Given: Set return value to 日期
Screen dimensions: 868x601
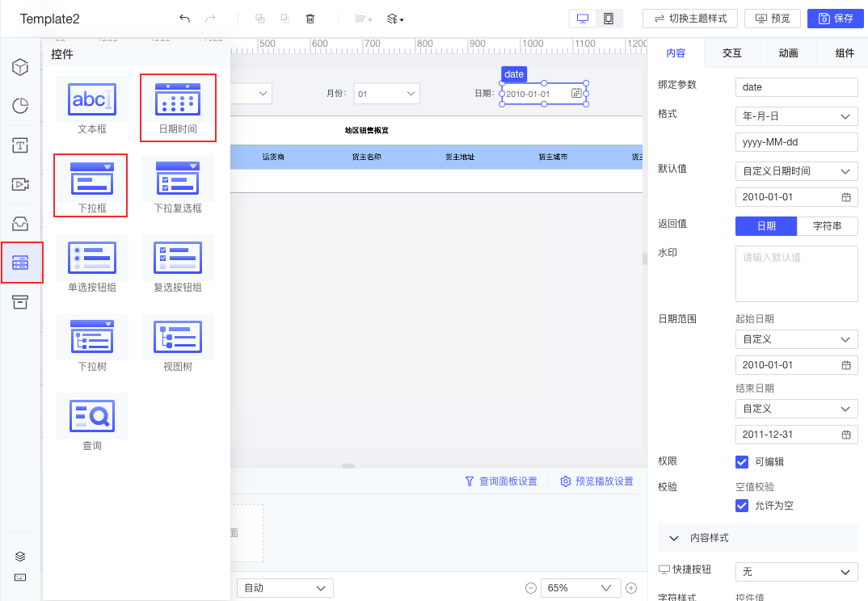Looking at the screenshot, I should pos(766,226).
